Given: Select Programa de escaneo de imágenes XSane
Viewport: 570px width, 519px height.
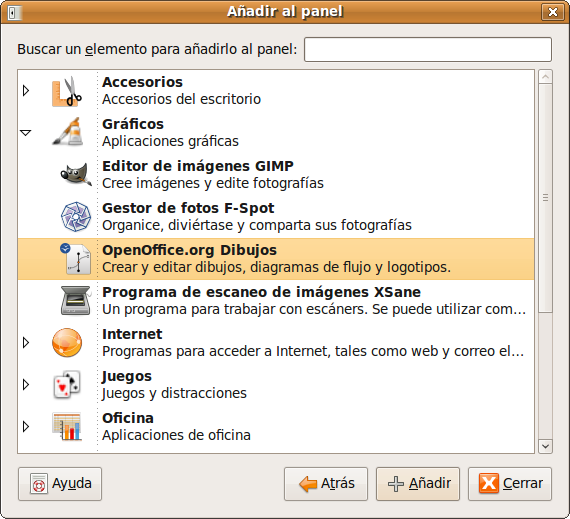Looking at the screenshot, I should pos(276,301).
